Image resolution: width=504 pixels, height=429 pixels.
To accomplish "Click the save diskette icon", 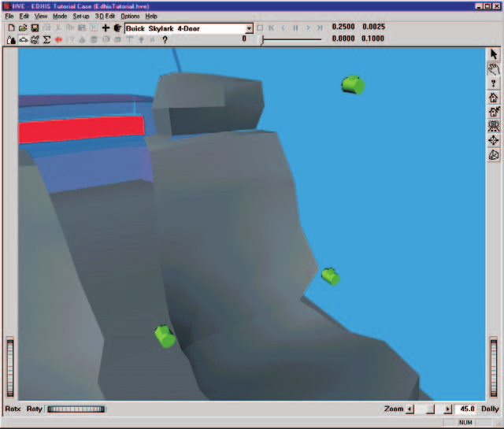I will tap(35, 28).
